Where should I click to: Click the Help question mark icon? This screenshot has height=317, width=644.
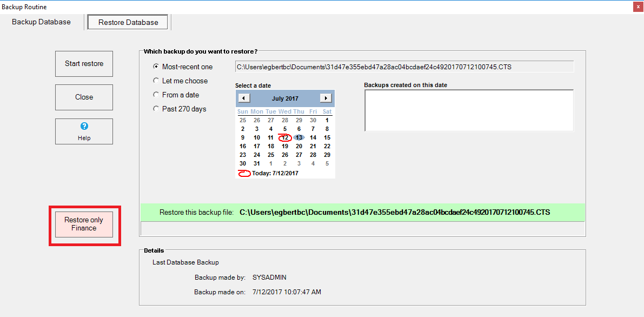tap(84, 126)
